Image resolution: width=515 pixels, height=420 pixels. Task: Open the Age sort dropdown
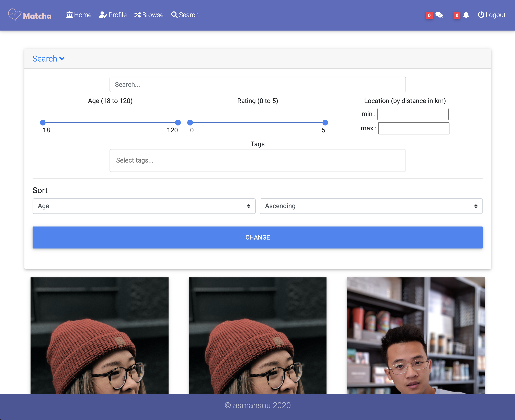click(144, 206)
